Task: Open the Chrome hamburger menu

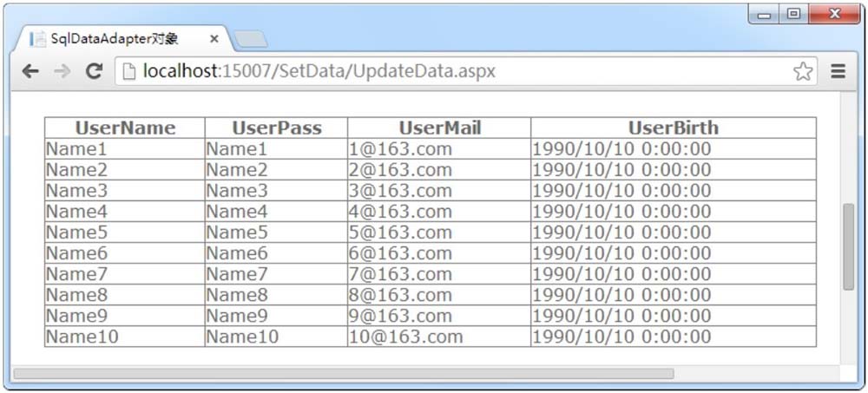Action: point(838,71)
